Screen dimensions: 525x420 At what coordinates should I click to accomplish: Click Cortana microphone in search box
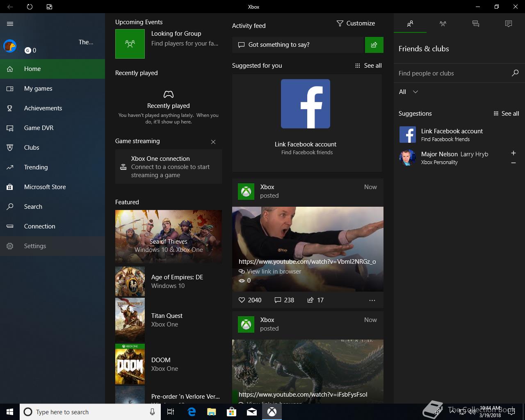152,412
